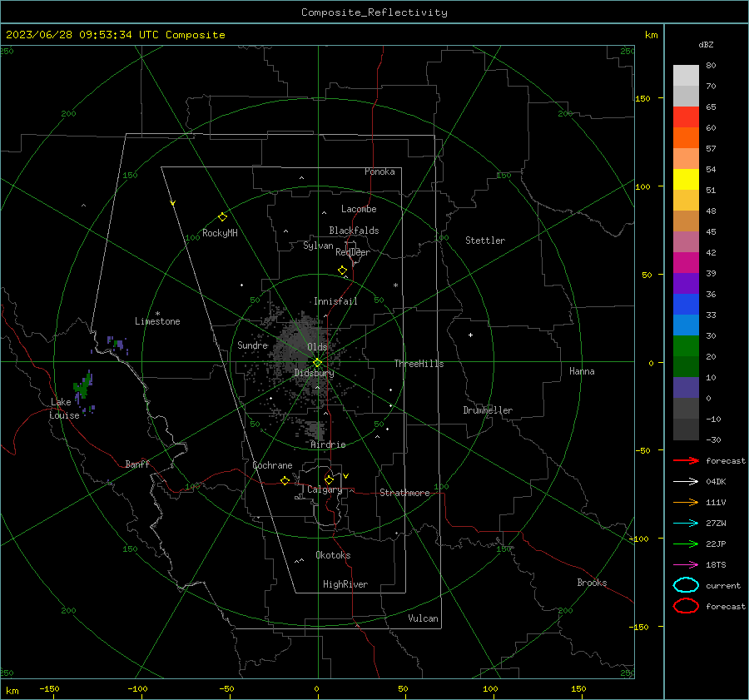Click the Strathmore town label
749x700 pixels.
pyautogui.click(x=404, y=493)
